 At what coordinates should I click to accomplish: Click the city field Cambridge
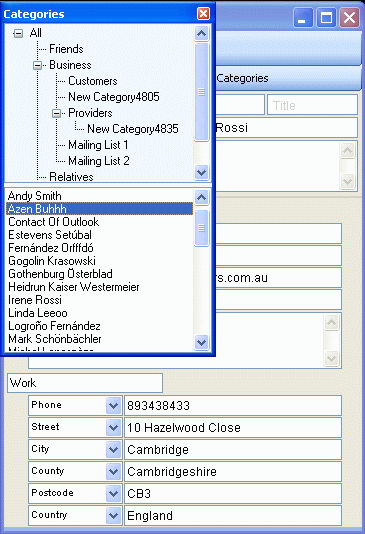pyautogui.click(x=233, y=450)
